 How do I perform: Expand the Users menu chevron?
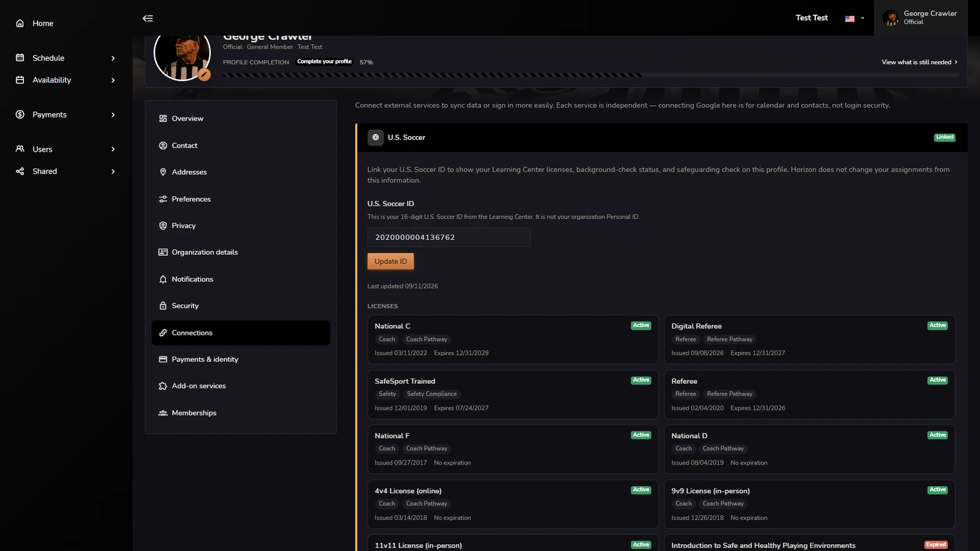point(113,149)
